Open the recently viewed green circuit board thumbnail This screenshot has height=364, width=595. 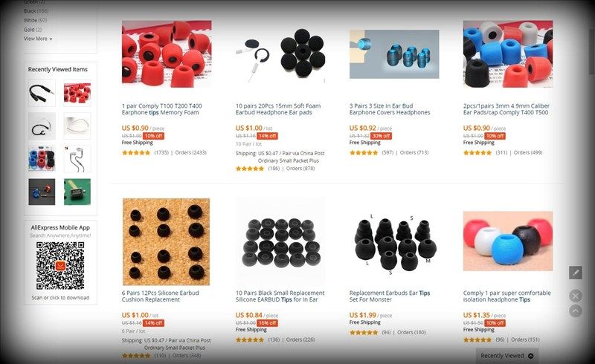(x=77, y=192)
